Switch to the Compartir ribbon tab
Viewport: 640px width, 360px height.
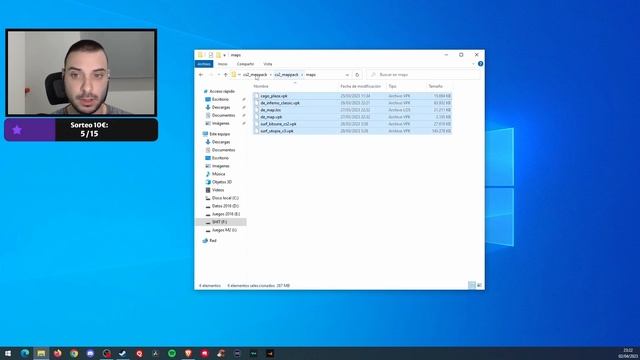[245, 64]
